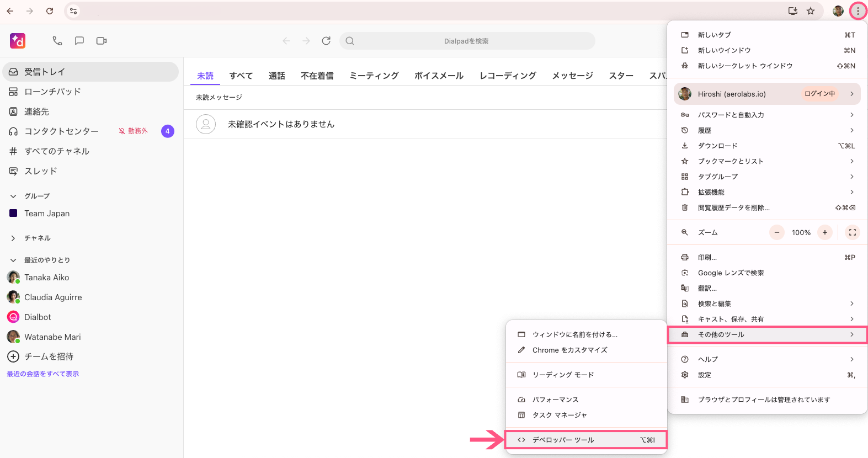868x458 pixels.
Task: Choose 新しいシークレット ウインドウ menu item
Action: 767,66
